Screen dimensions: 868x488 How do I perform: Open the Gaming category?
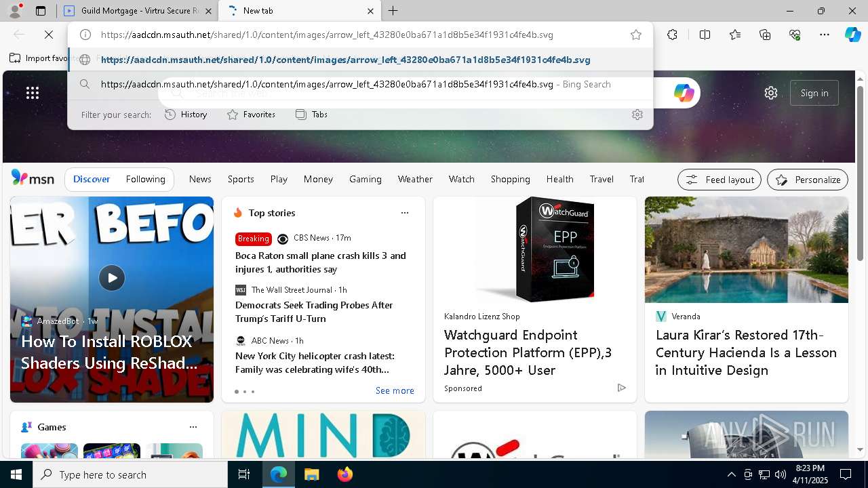366,179
